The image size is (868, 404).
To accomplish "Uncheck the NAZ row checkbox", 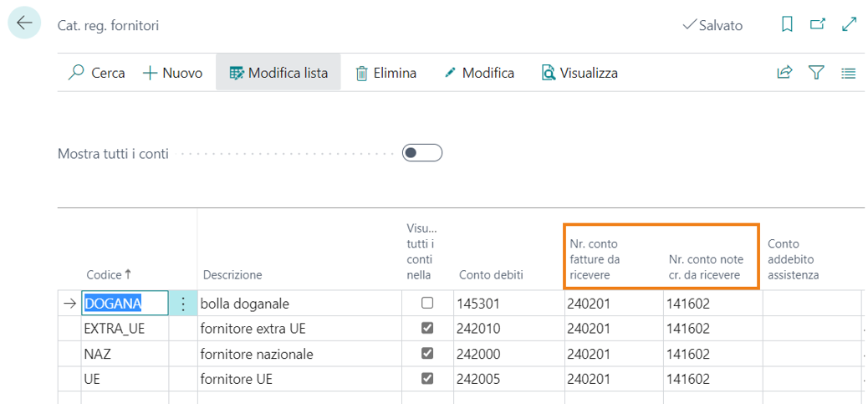I will coord(427,354).
